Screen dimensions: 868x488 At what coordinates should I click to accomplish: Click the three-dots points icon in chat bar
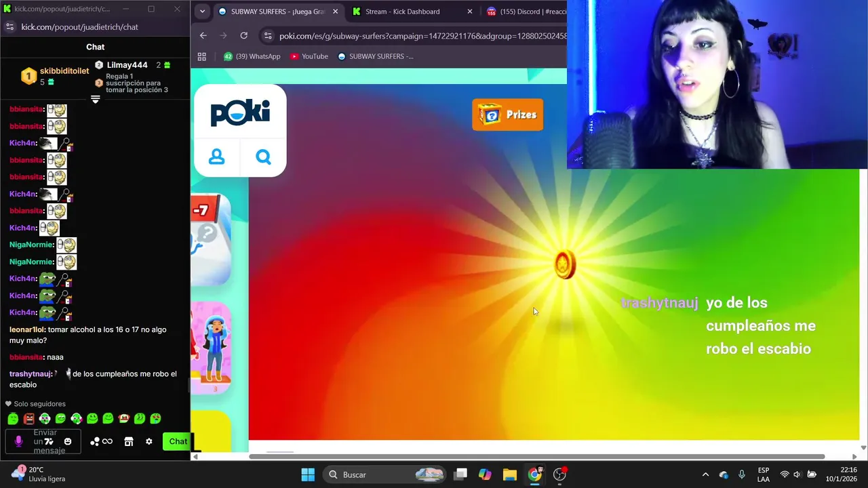pyautogui.click(x=95, y=441)
